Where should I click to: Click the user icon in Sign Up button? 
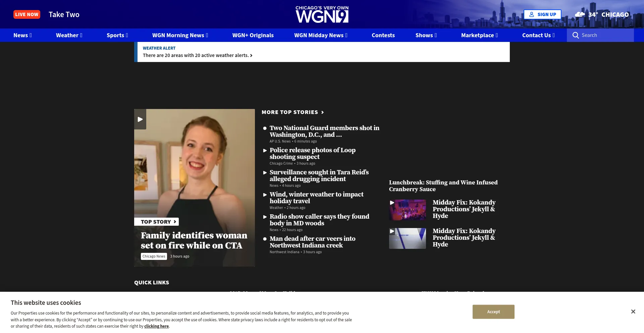532,14
